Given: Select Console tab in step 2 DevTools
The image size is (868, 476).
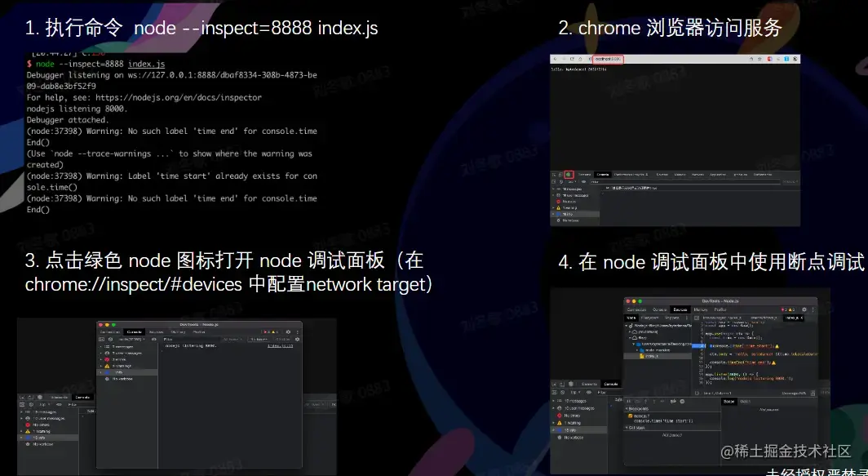Looking at the screenshot, I should tap(603, 175).
